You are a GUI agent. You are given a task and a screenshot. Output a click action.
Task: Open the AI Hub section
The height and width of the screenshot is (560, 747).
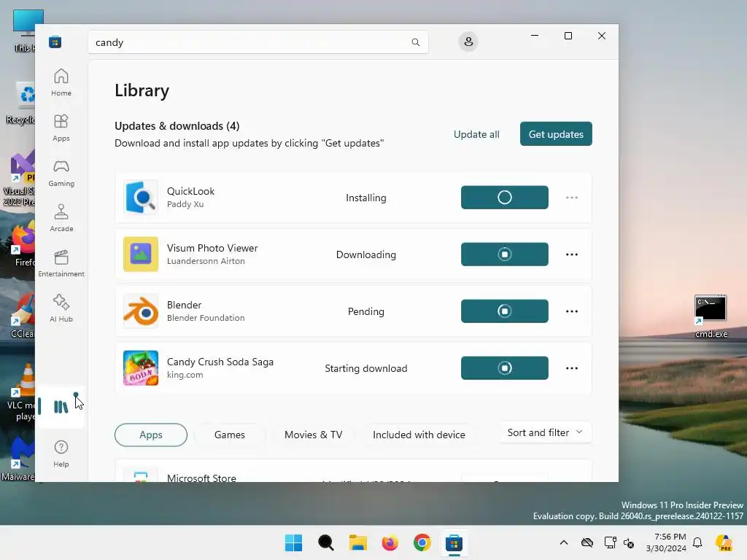pyautogui.click(x=61, y=308)
